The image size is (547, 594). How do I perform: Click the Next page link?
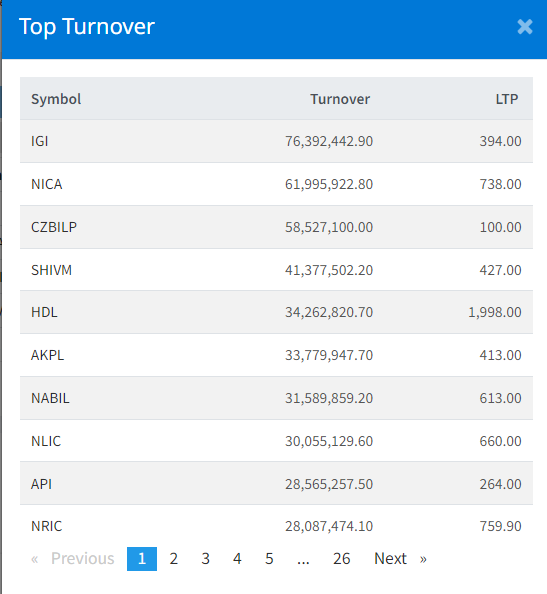[x=400, y=558]
